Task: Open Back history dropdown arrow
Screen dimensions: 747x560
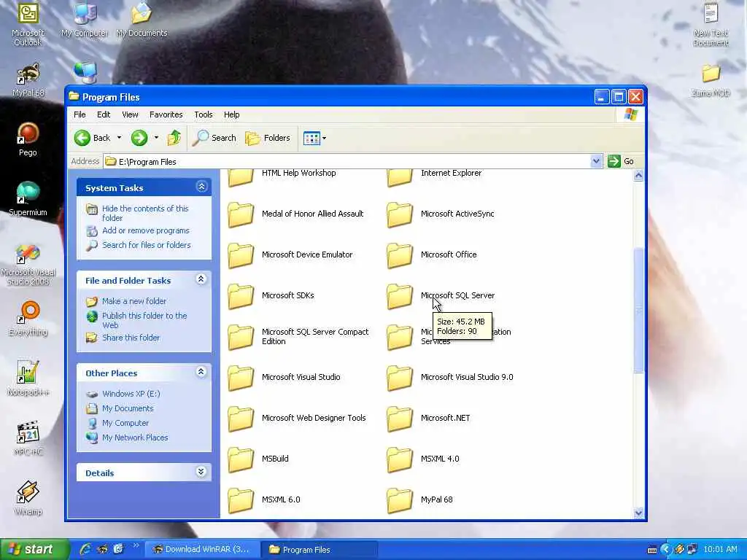Action: coord(119,138)
